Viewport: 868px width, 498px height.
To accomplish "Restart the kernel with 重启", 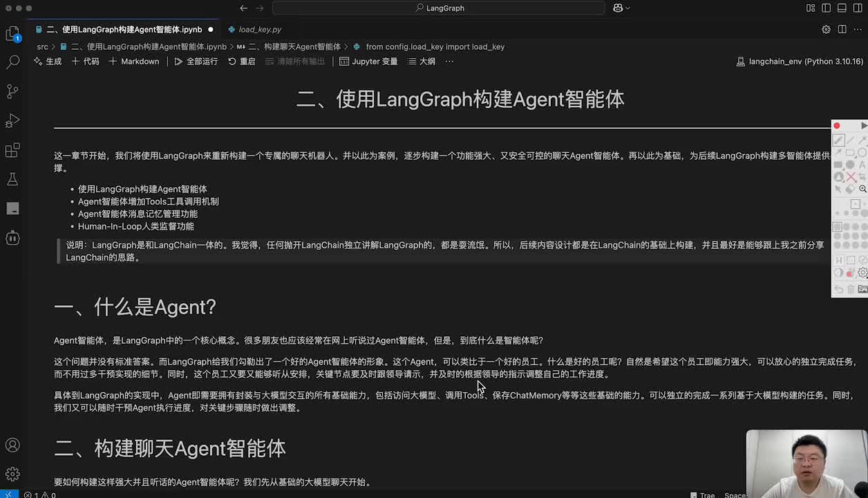I will point(242,62).
